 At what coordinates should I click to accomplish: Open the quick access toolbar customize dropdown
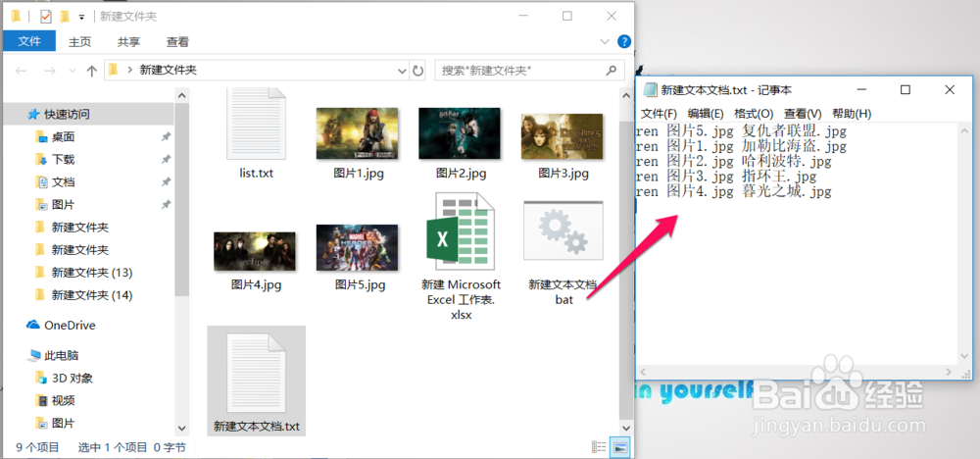(81, 17)
